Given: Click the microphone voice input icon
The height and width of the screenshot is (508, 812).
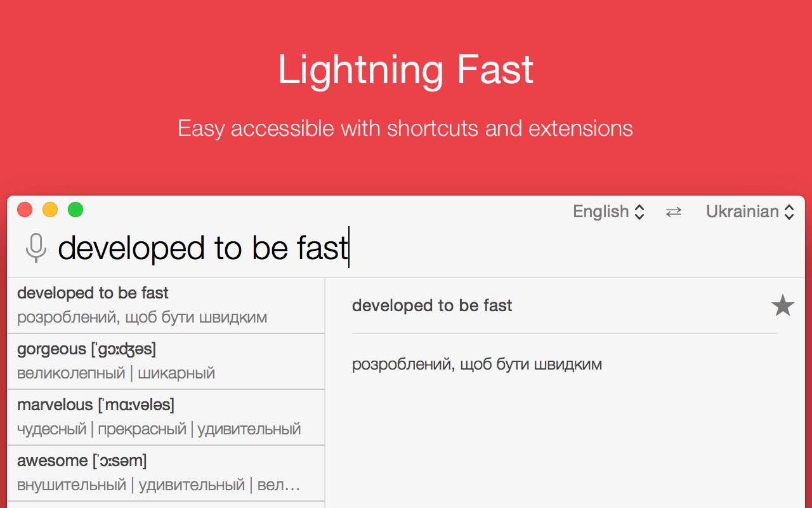Looking at the screenshot, I should point(36,248).
